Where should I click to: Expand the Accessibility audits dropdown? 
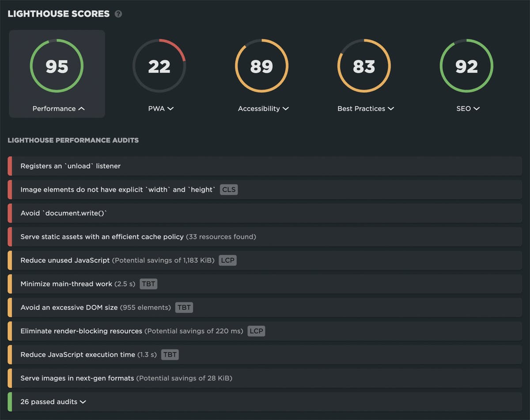(285, 109)
